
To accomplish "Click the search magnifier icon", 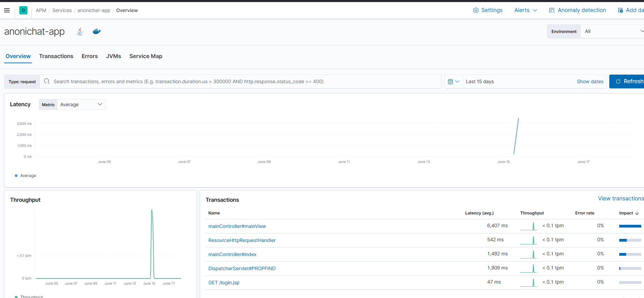I will (x=47, y=81).
